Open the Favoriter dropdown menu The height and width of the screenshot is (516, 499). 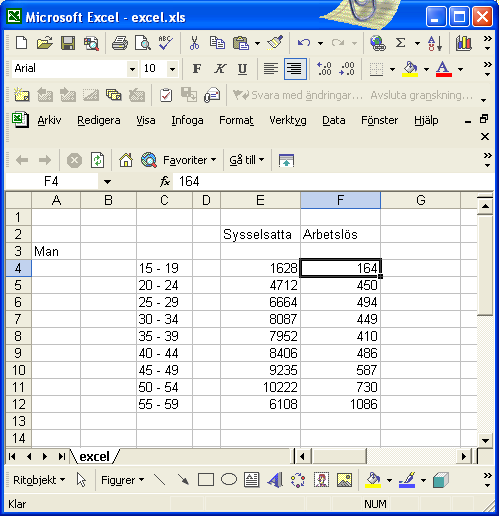pos(189,160)
